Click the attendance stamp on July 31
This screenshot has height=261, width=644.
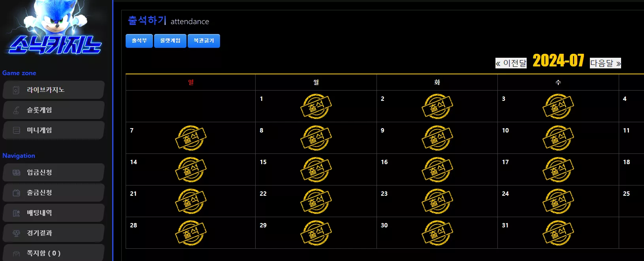click(x=558, y=233)
